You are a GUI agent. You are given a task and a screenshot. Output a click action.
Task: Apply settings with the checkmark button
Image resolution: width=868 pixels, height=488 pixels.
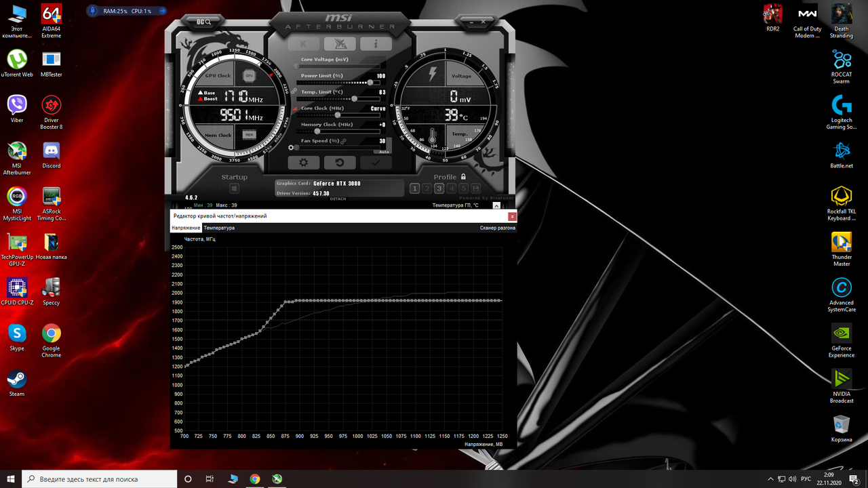click(x=376, y=163)
